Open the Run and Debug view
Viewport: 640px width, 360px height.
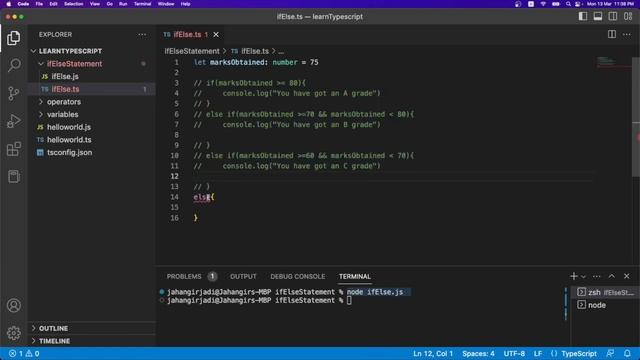click(13, 121)
